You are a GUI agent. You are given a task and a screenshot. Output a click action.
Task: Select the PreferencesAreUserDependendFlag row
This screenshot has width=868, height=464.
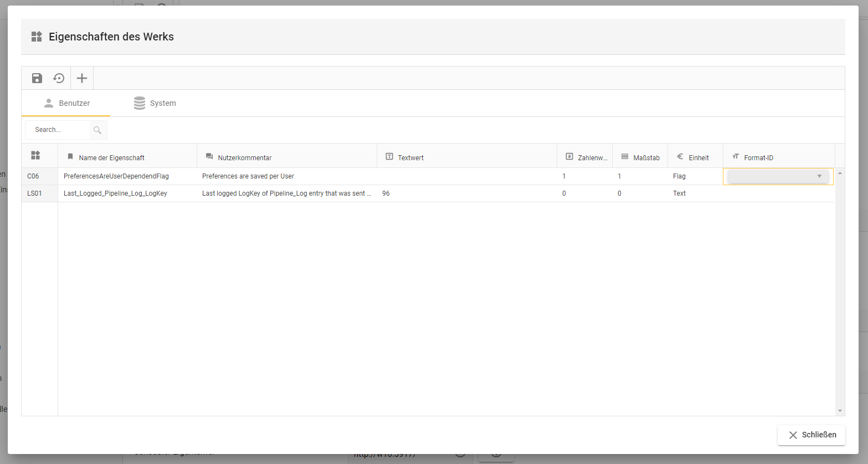click(x=116, y=176)
